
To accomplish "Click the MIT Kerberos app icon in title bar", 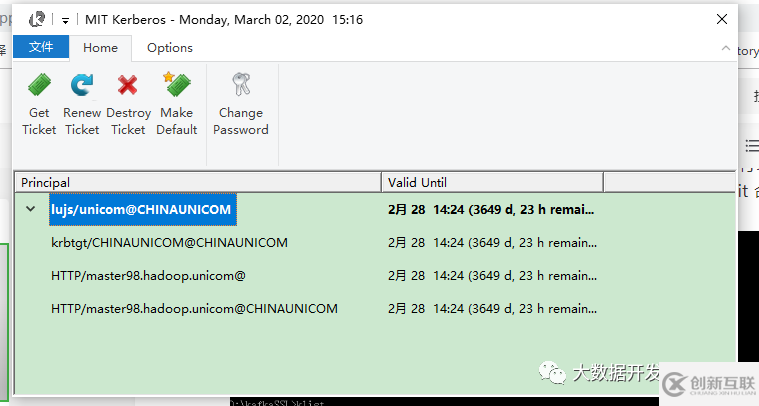I will click(x=37, y=19).
